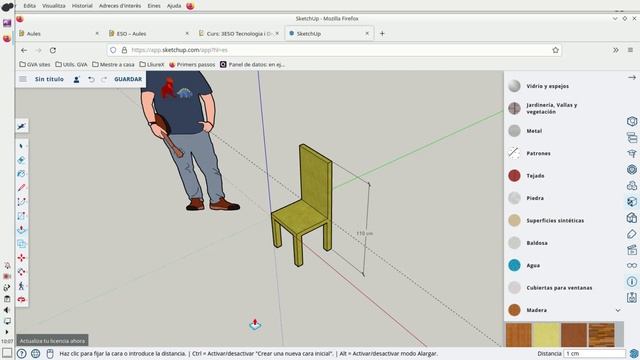Open the Materials panel icon
The height and width of the screenshot is (360, 640).
pyautogui.click(x=632, y=201)
